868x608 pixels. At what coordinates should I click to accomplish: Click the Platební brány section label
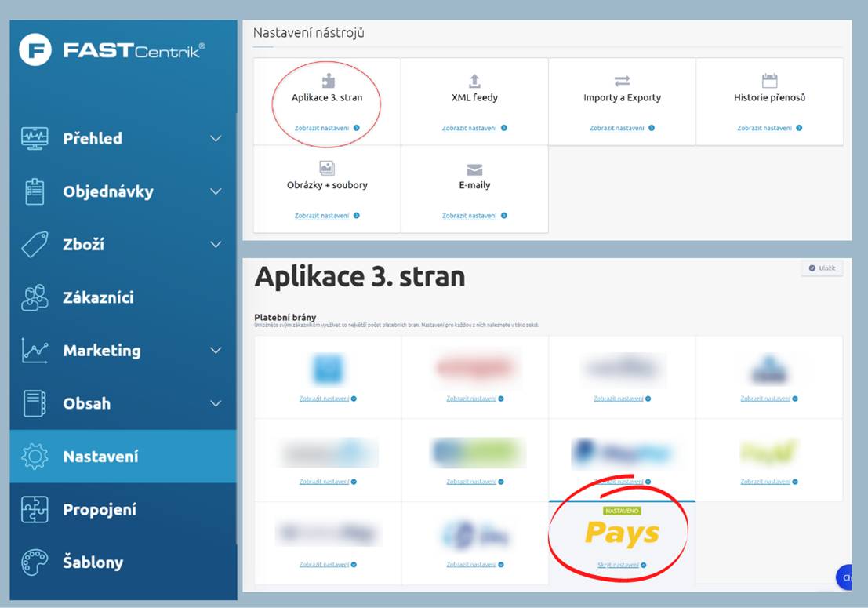pyautogui.click(x=285, y=317)
